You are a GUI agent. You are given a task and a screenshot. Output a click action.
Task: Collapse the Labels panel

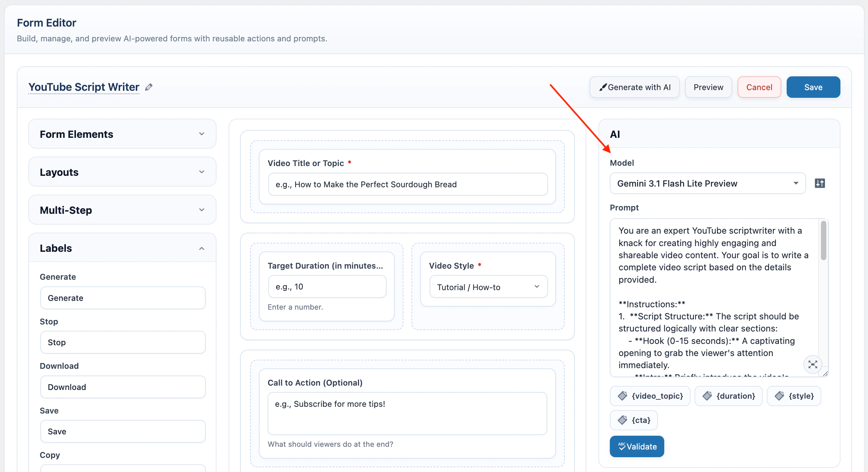[122, 248]
